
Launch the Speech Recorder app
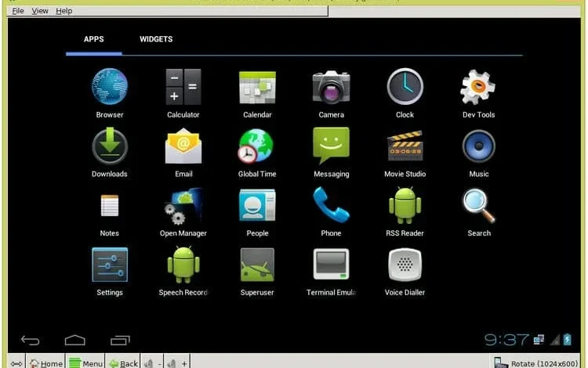tap(183, 265)
